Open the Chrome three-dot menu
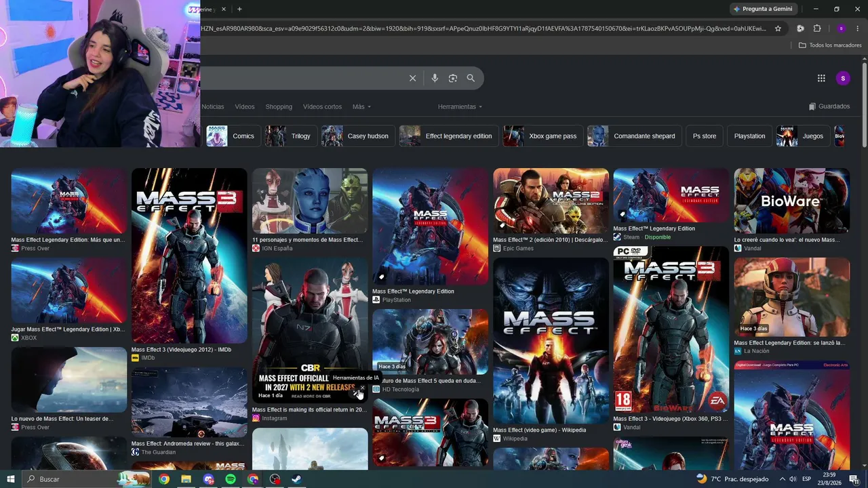Image resolution: width=868 pixels, height=488 pixels. [x=858, y=28]
